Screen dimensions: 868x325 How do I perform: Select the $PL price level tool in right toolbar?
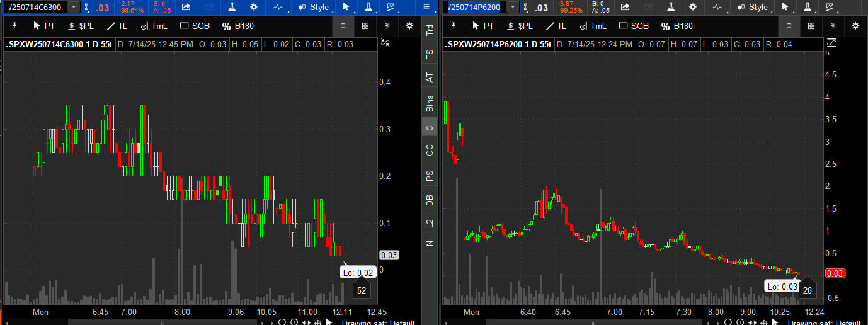point(519,26)
